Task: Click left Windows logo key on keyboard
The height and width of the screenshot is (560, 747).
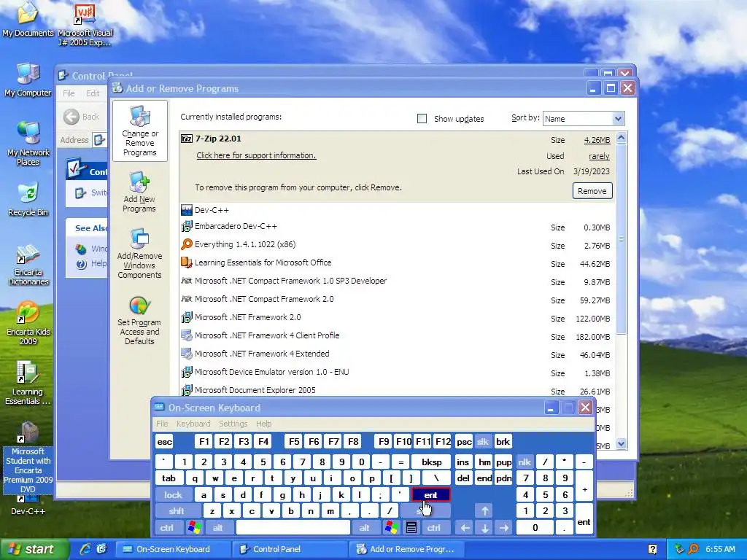Action: pos(194,528)
